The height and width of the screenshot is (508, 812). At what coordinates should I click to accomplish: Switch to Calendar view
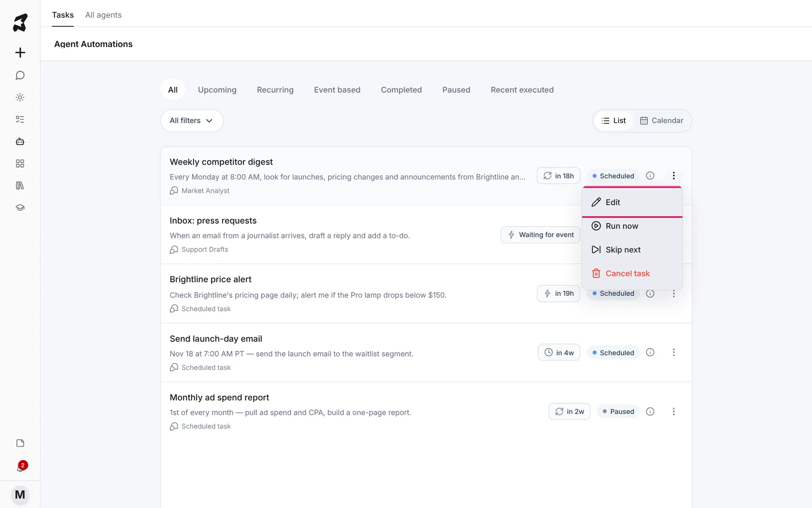click(662, 121)
